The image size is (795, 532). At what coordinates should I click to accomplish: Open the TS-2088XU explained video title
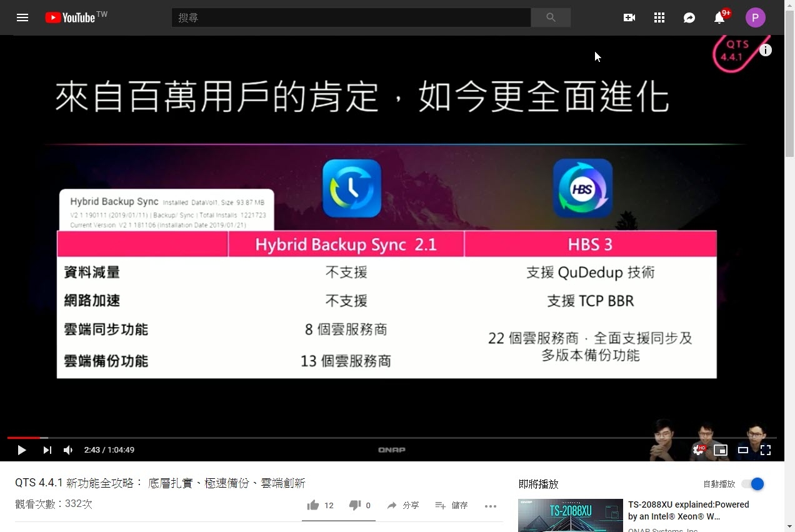(689, 510)
